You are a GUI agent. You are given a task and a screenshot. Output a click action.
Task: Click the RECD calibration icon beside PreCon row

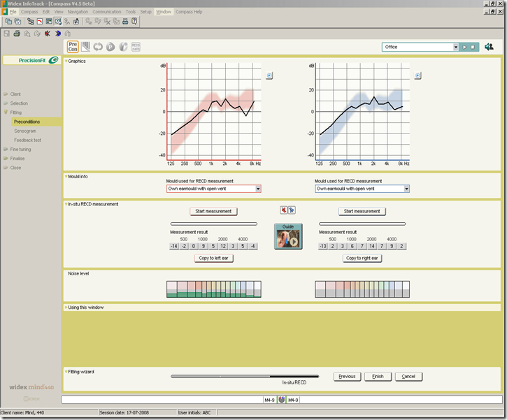pos(136,47)
